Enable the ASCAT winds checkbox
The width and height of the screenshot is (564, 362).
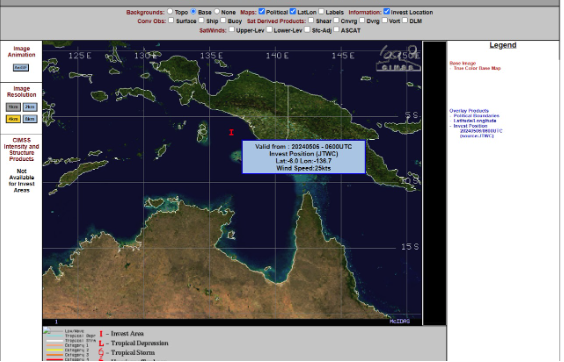point(336,30)
